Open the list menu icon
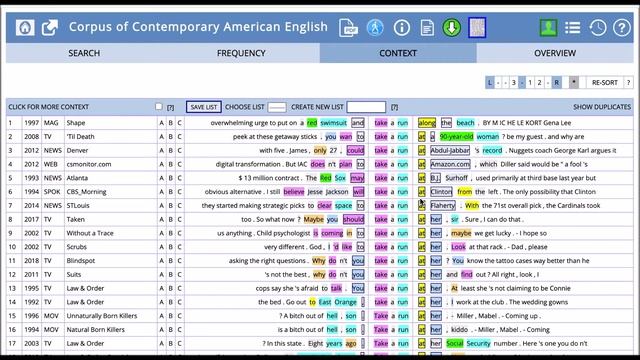This screenshot has height=360, width=640. [x=573, y=28]
